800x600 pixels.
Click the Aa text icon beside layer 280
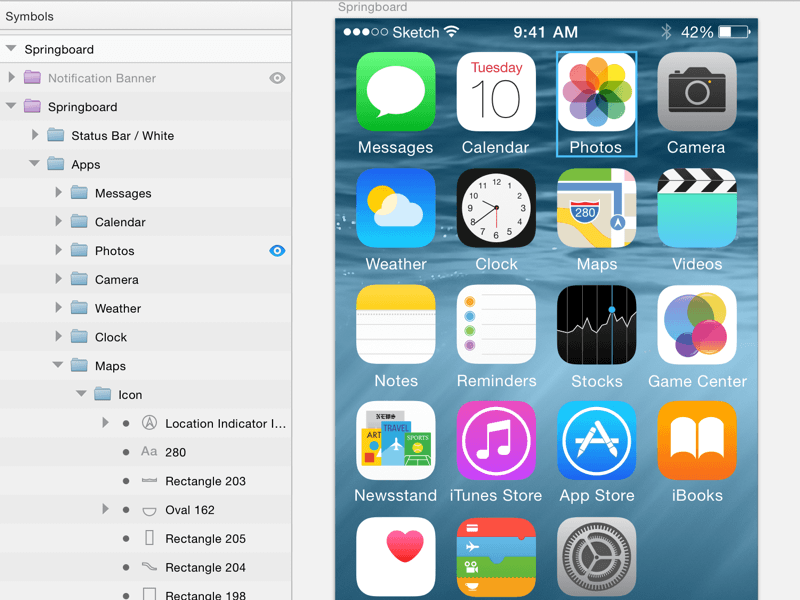pyautogui.click(x=148, y=452)
